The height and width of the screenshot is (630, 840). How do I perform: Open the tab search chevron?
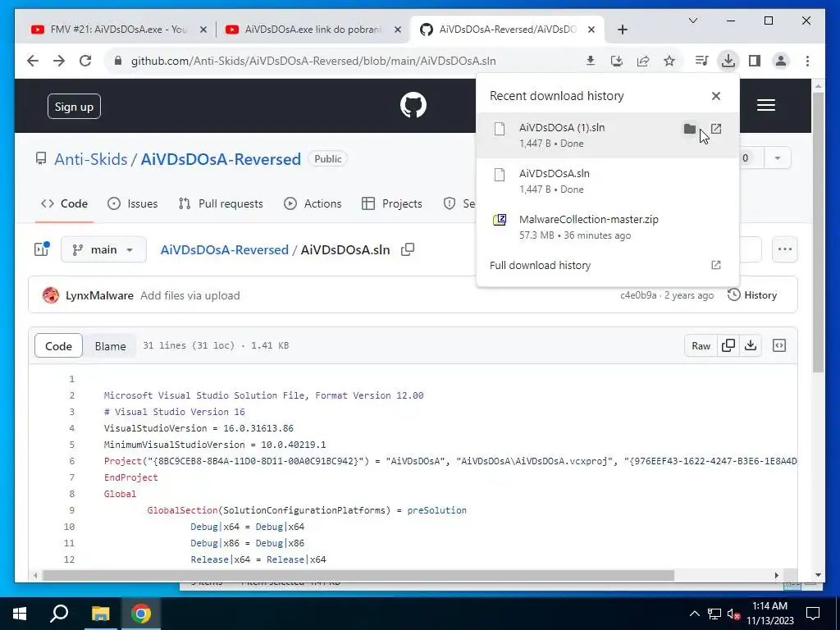click(x=693, y=21)
